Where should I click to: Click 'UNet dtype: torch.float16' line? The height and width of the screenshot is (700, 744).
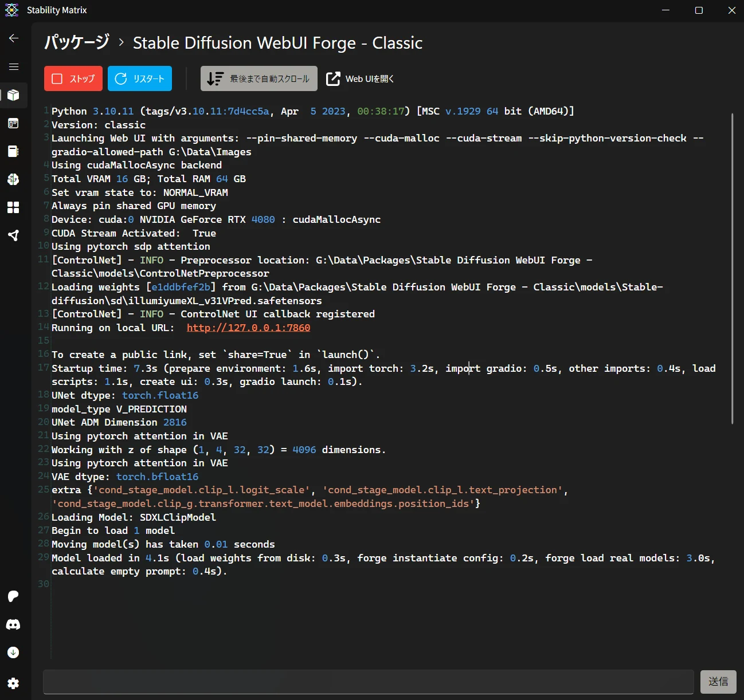tap(125, 395)
